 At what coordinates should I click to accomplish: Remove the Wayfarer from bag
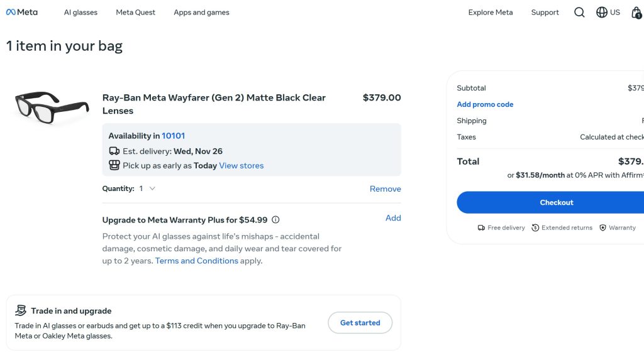(385, 189)
